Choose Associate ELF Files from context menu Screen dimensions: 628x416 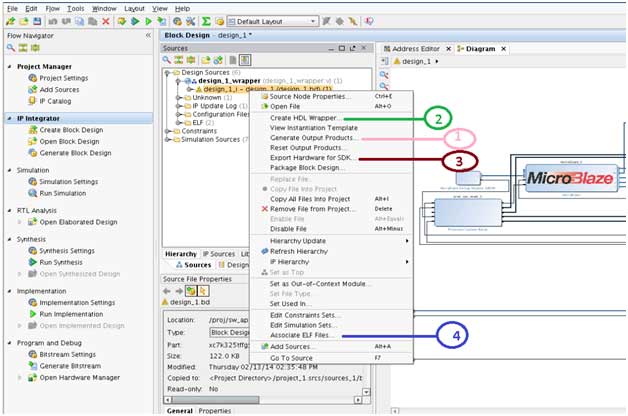coord(331,335)
